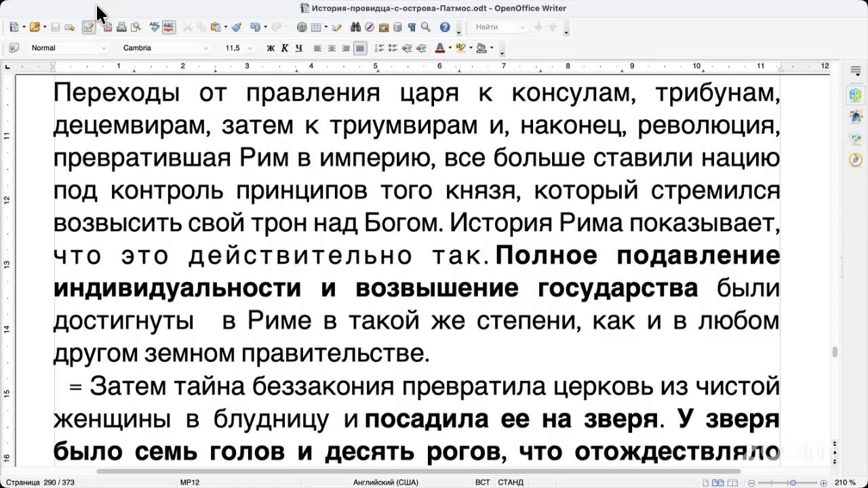Screen dimensions: 868x488
Task: Run Spelling and Grammar check icon
Action: 155,27
